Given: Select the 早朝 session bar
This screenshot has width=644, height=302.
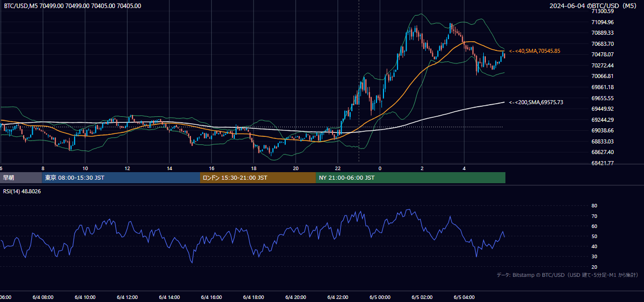Looking at the screenshot, I should click(x=21, y=178).
